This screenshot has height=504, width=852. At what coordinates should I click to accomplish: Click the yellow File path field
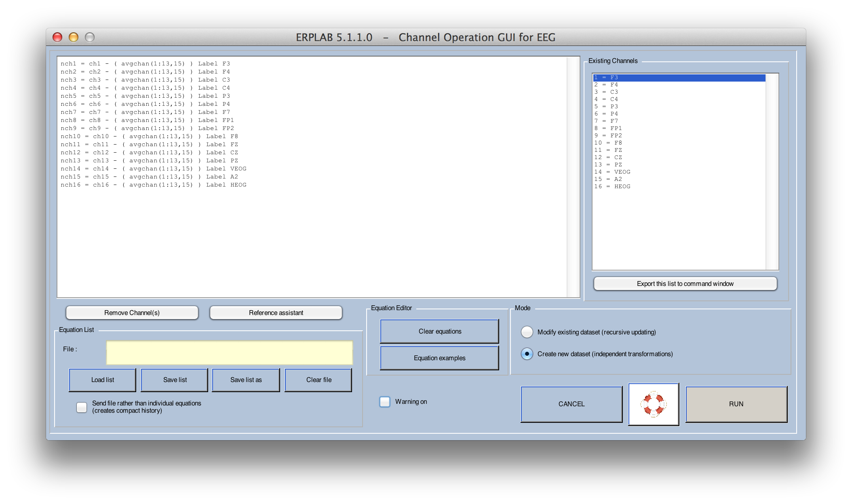tap(230, 353)
